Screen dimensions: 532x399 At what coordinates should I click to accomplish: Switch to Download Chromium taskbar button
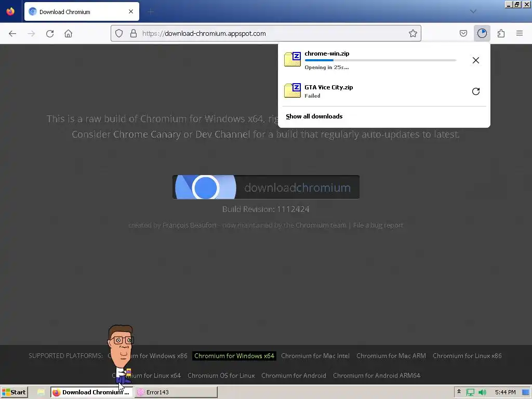coord(91,392)
